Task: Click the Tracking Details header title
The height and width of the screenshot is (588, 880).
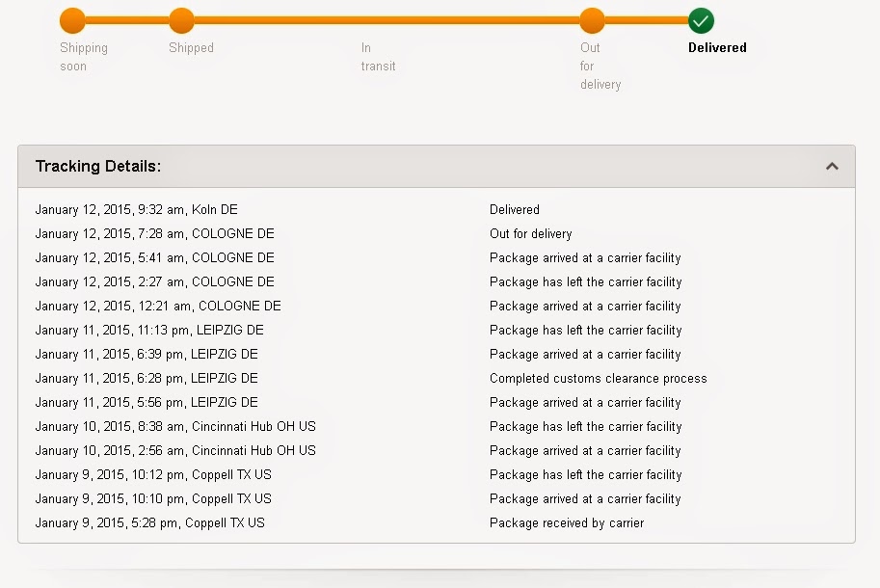Action: tap(98, 167)
